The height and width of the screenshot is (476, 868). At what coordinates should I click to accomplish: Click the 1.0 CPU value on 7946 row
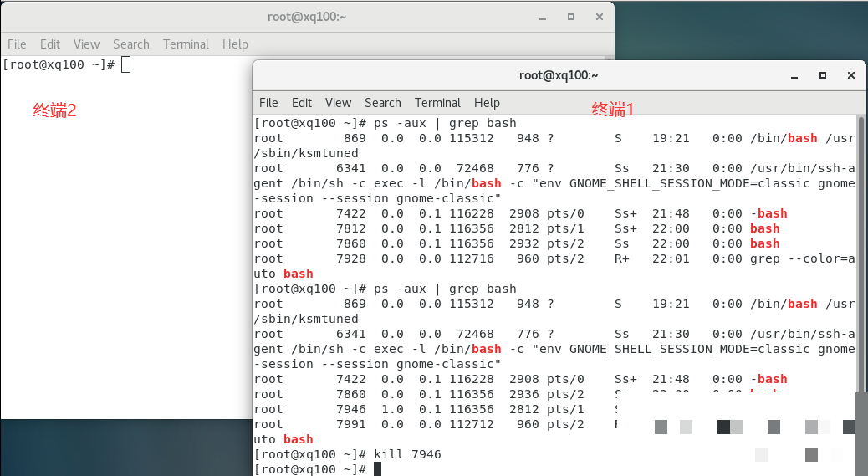392,409
